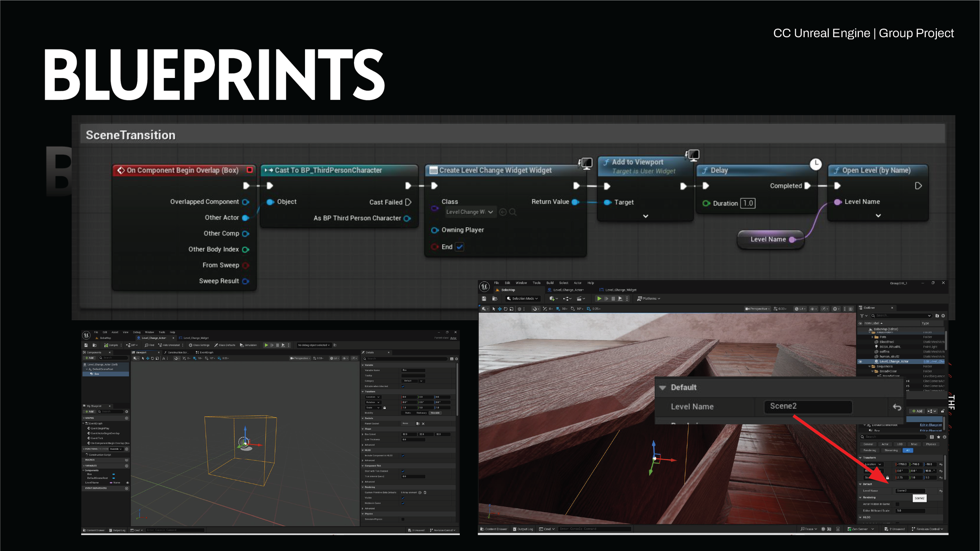Open the 'No debug object selected' dropdown
Image resolution: width=980 pixels, height=551 pixels.
[314, 345]
